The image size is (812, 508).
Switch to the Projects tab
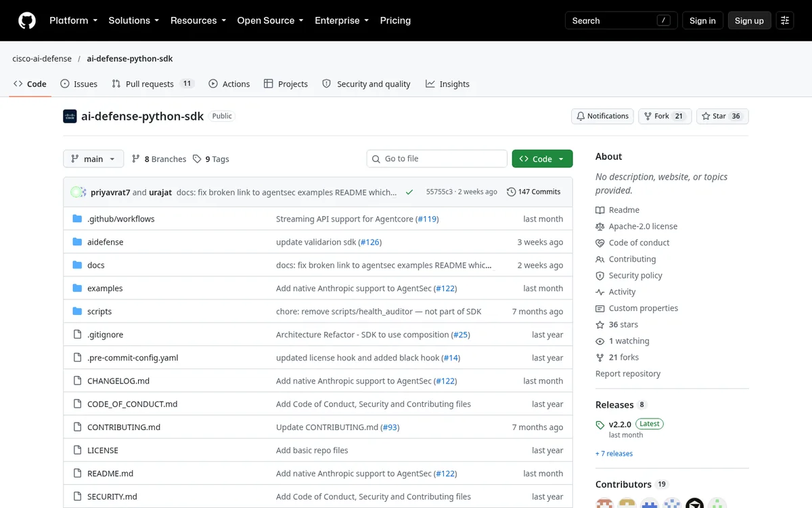click(286, 84)
